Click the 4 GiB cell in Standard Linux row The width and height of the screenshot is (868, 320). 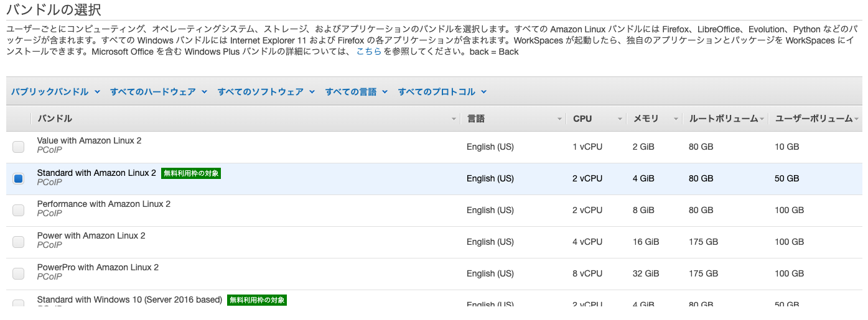[x=643, y=178]
